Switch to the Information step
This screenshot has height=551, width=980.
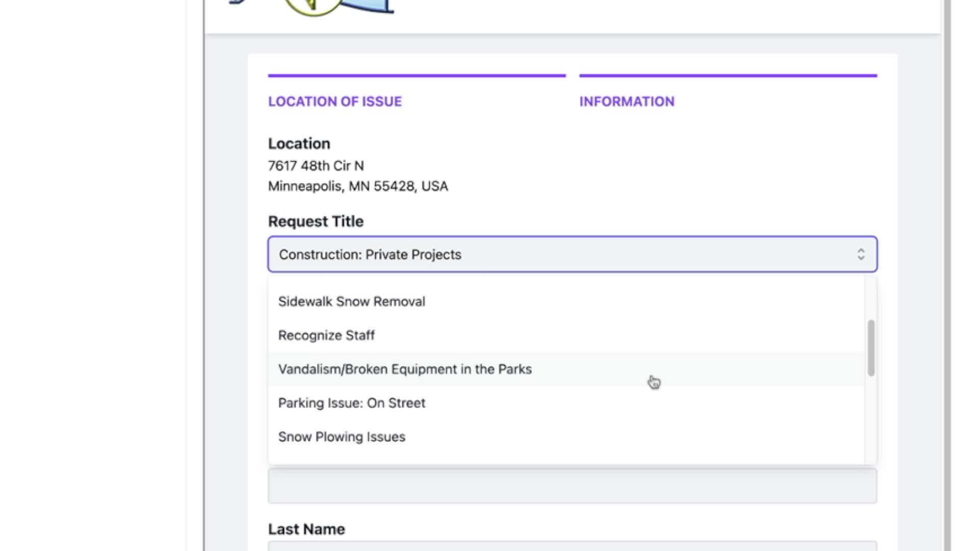[626, 102]
